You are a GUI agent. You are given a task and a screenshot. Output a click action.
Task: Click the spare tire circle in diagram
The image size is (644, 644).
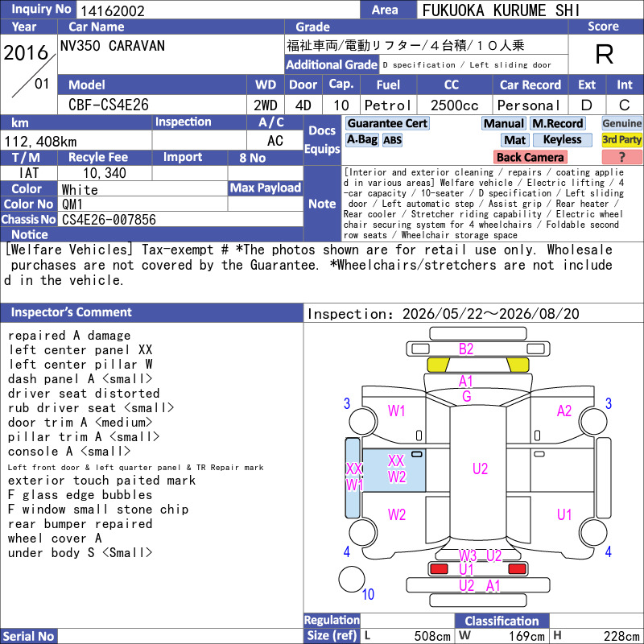352,579
